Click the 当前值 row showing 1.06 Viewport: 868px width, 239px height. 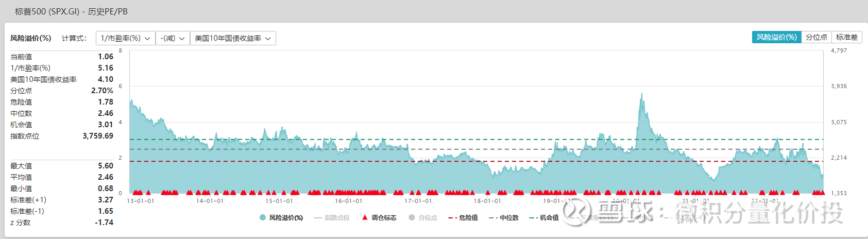62,57
